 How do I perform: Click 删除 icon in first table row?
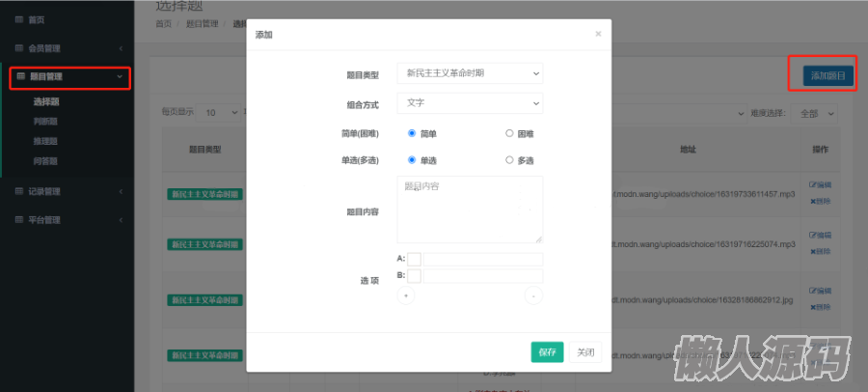819,201
